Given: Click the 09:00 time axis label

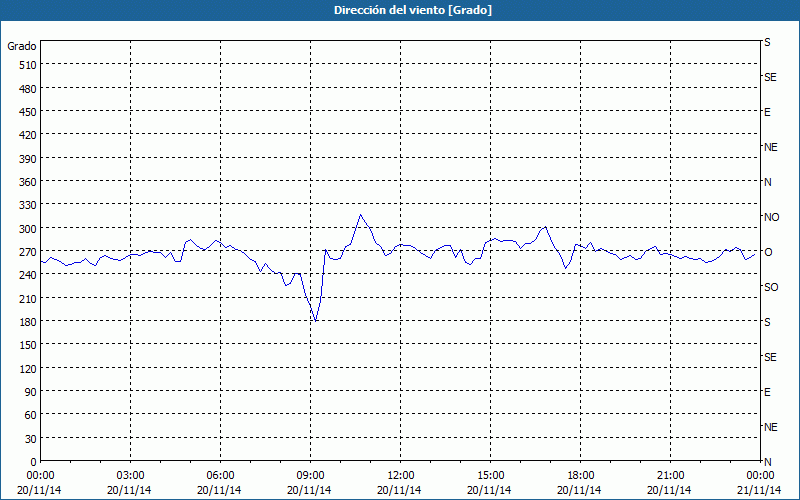Looking at the screenshot, I should (x=310, y=476).
